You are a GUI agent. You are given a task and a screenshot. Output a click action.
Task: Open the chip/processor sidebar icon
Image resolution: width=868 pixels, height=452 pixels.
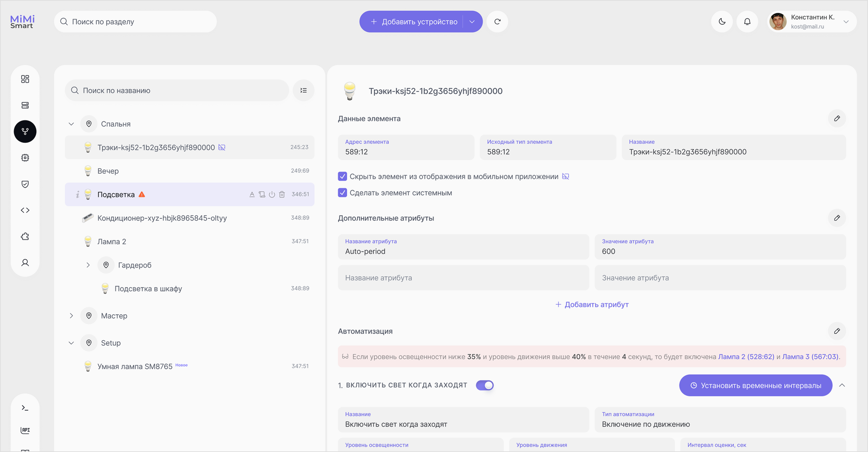click(x=25, y=157)
